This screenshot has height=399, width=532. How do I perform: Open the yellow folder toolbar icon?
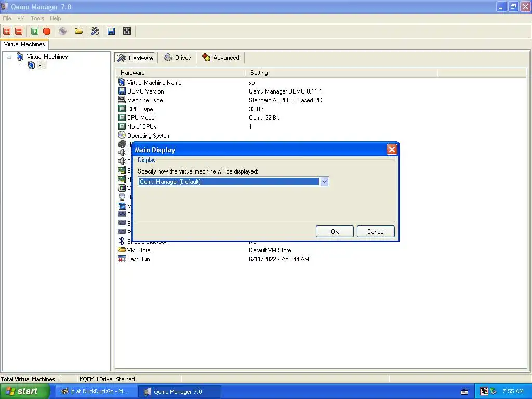pos(79,31)
